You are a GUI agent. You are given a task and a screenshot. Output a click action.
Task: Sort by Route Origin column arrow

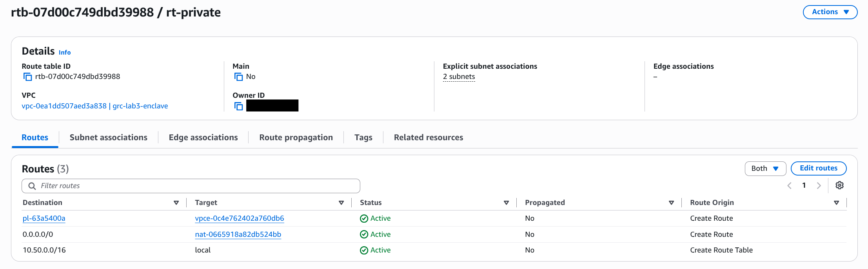pyautogui.click(x=836, y=203)
